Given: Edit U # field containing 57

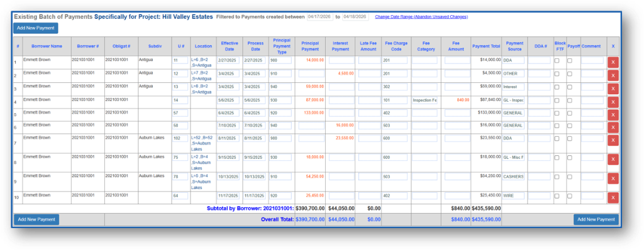Looking at the screenshot, I should point(180,113).
